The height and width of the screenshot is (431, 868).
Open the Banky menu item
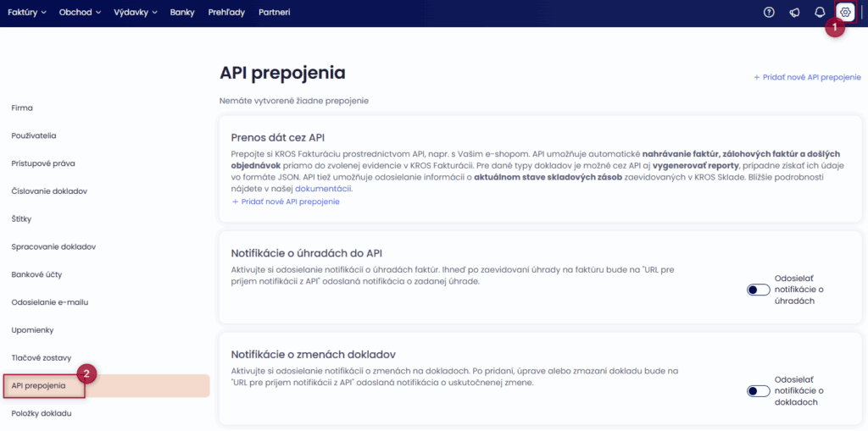[x=181, y=13]
